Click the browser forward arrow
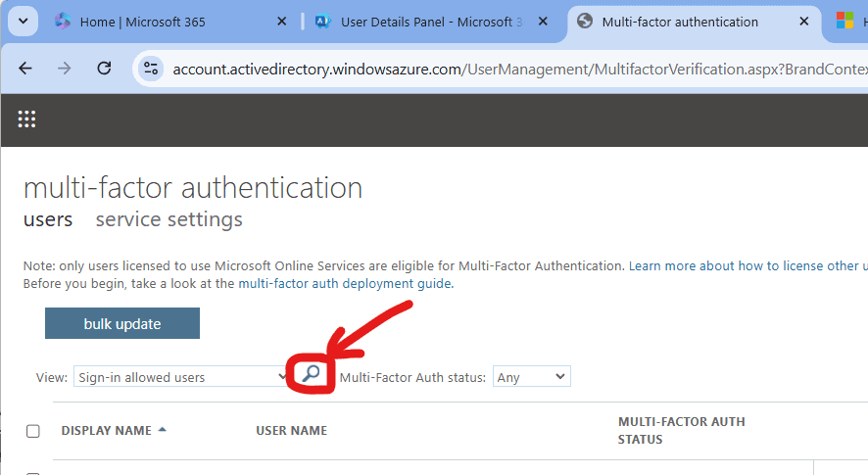 [65, 68]
